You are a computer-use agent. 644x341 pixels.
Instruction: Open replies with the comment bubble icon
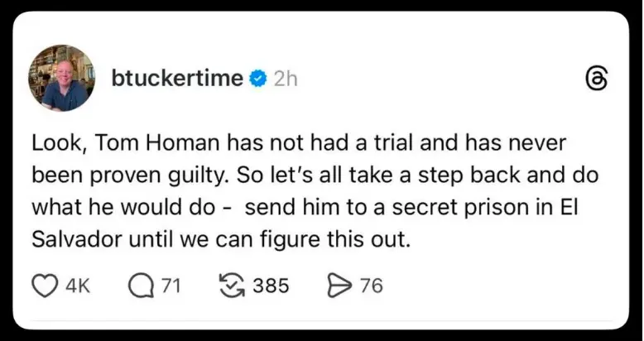142,286
